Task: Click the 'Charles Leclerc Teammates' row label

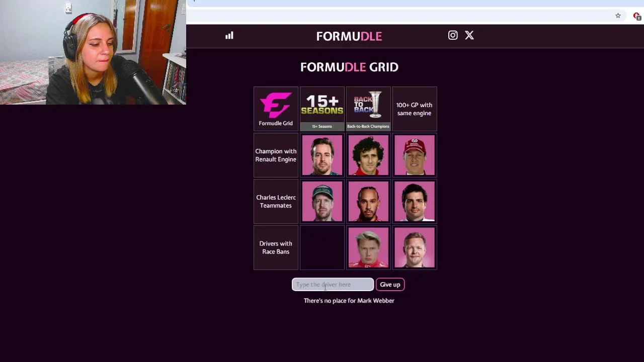Action: (x=276, y=201)
